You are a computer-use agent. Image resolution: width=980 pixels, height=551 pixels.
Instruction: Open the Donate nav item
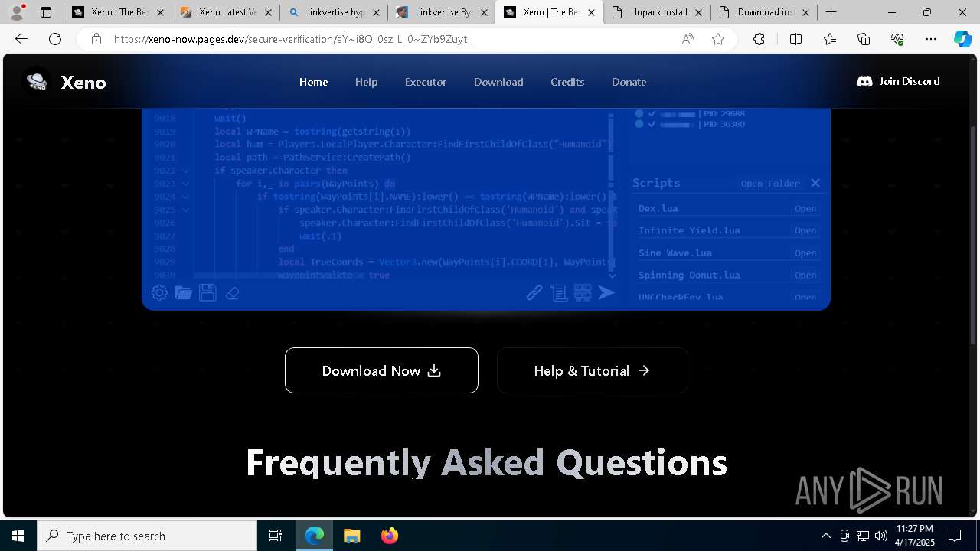(x=629, y=82)
